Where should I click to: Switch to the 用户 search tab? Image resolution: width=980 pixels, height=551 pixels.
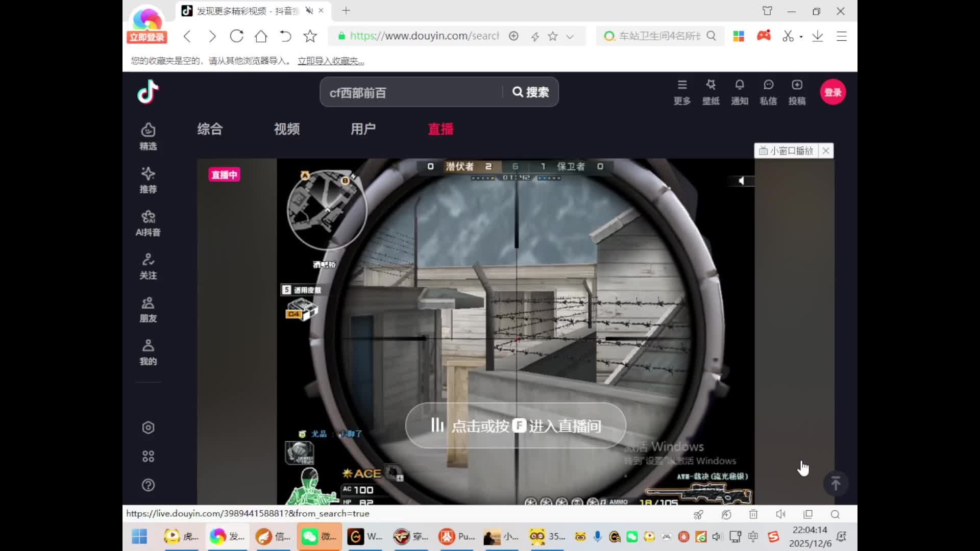363,129
